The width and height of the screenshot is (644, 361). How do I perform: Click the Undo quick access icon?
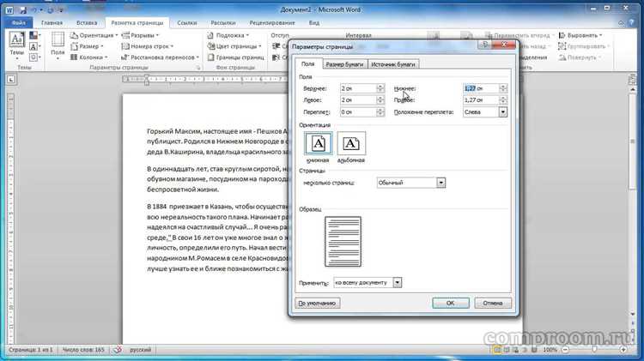tap(33, 9)
